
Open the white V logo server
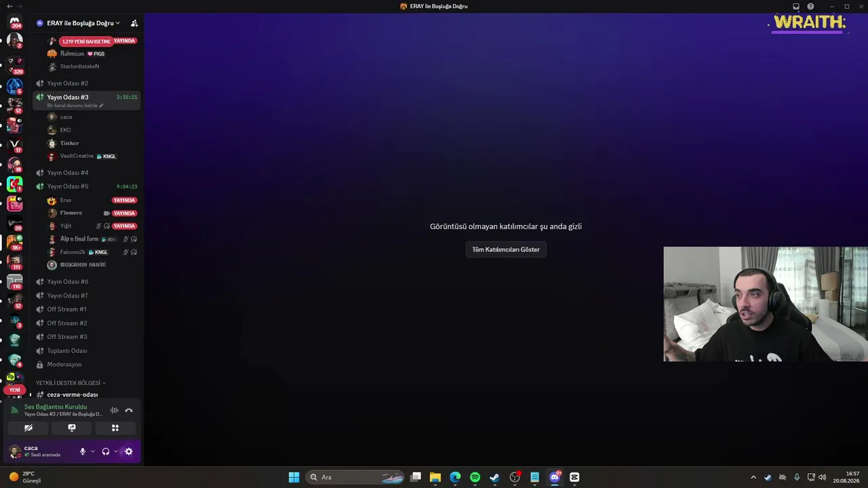[15, 144]
